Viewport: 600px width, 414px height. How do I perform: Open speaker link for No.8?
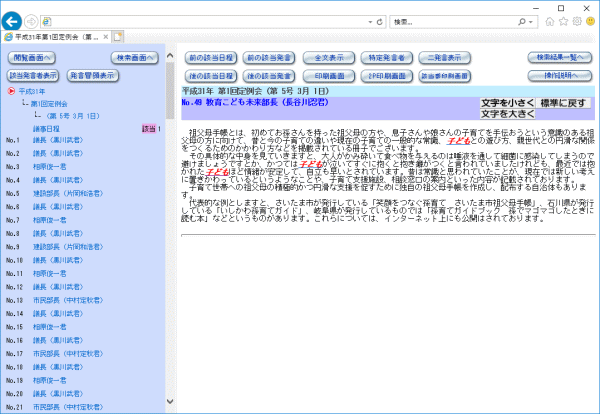coord(58,234)
